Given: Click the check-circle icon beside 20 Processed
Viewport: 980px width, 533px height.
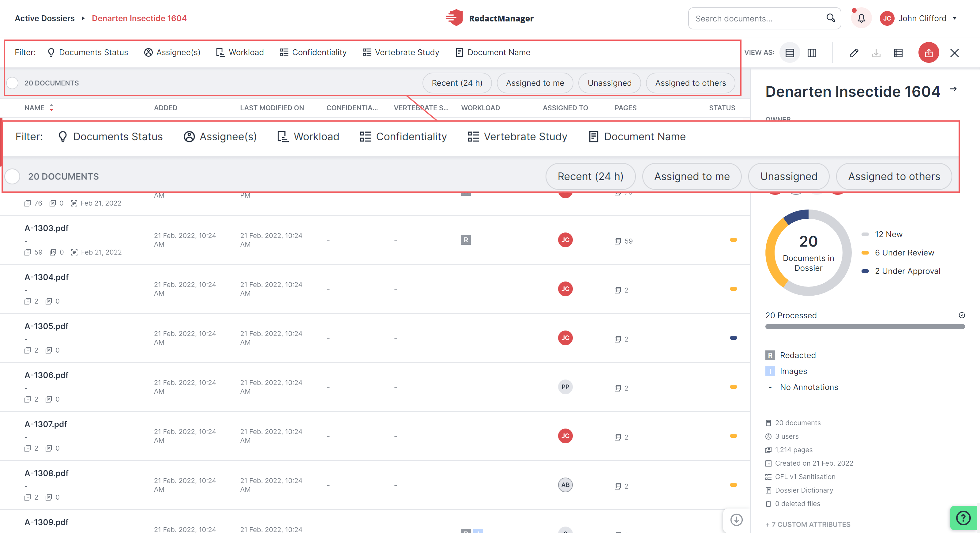Looking at the screenshot, I should [x=962, y=315].
